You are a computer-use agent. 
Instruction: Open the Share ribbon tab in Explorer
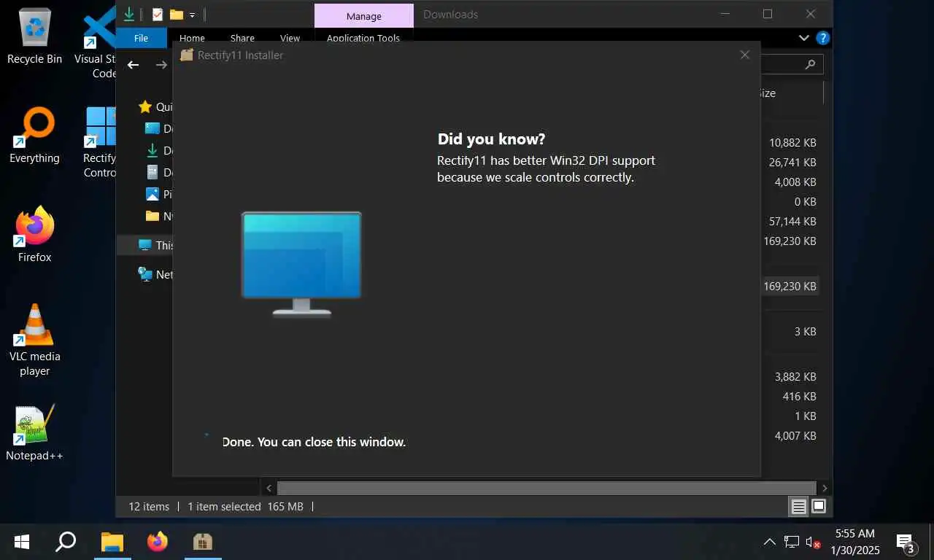242,38
